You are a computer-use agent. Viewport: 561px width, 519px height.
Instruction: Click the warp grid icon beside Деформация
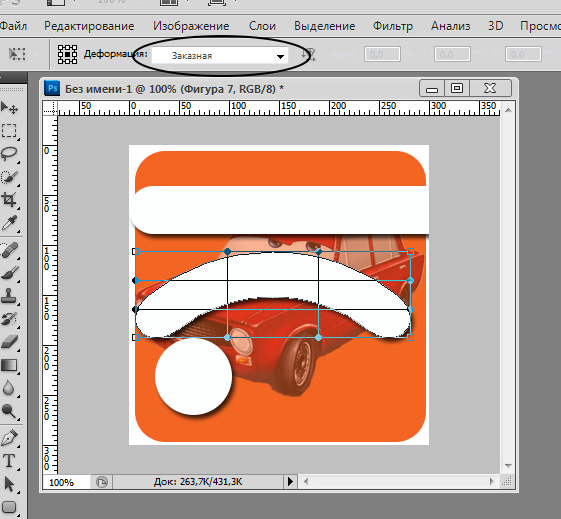click(67, 54)
